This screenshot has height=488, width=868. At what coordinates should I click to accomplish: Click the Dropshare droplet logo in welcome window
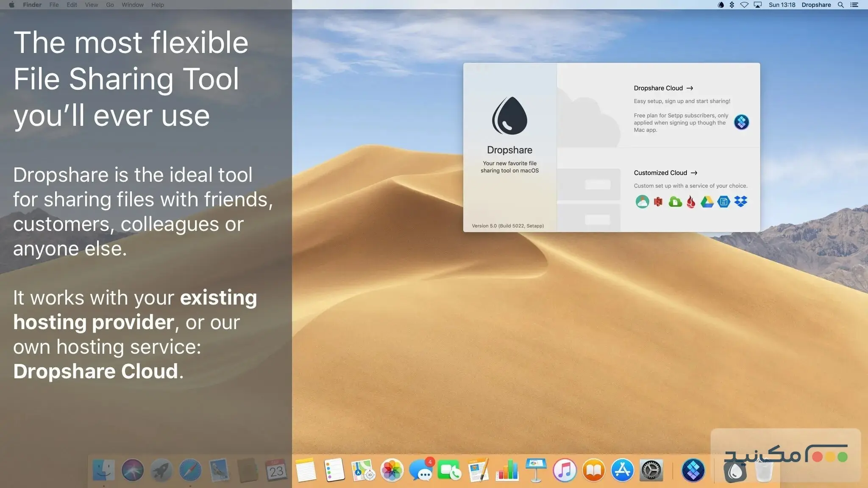click(509, 116)
